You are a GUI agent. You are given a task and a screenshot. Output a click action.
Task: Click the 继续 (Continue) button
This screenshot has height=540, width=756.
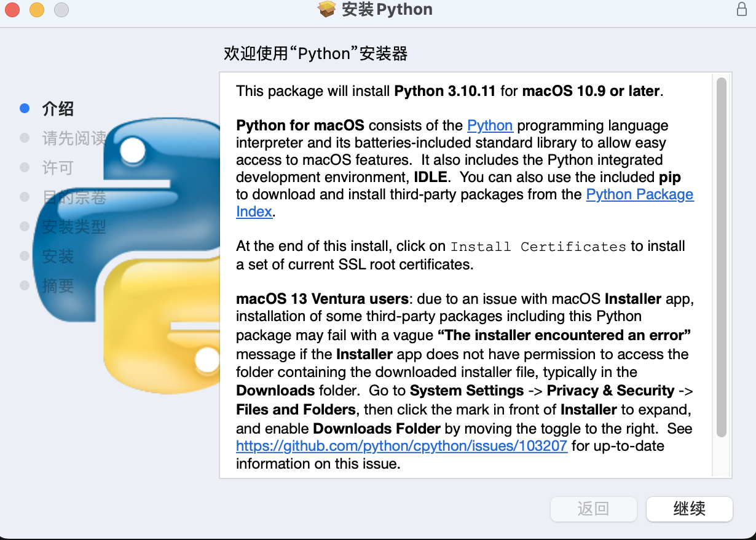click(x=689, y=509)
